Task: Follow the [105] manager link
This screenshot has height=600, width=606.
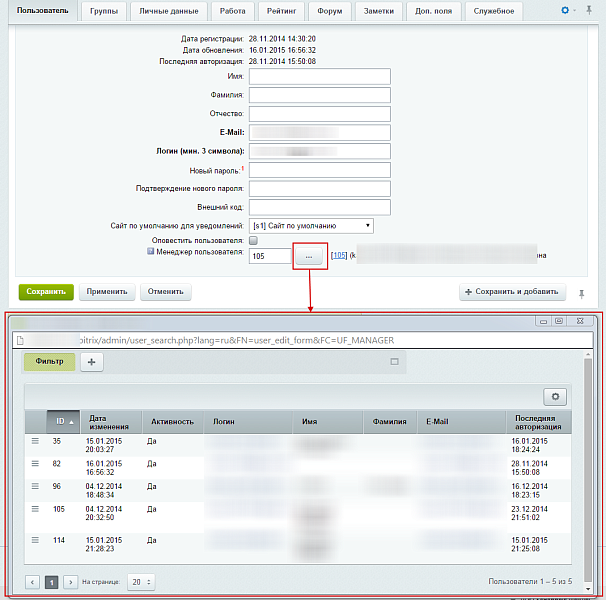Action: pos(338,257)
